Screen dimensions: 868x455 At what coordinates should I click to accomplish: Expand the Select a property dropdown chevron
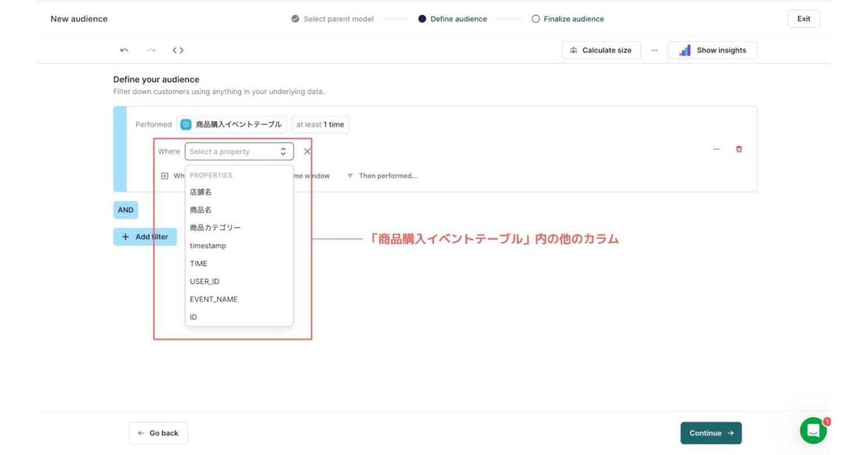click(283, 151)
